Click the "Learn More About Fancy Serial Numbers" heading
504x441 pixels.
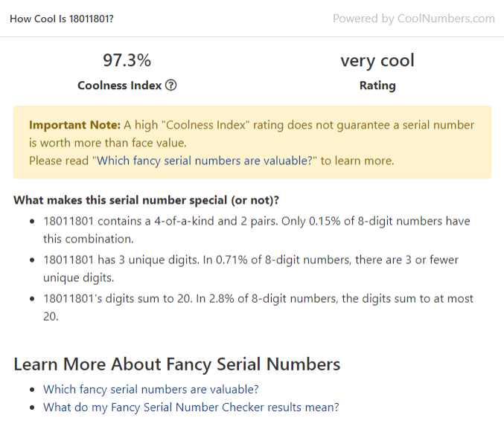[176, 364]
